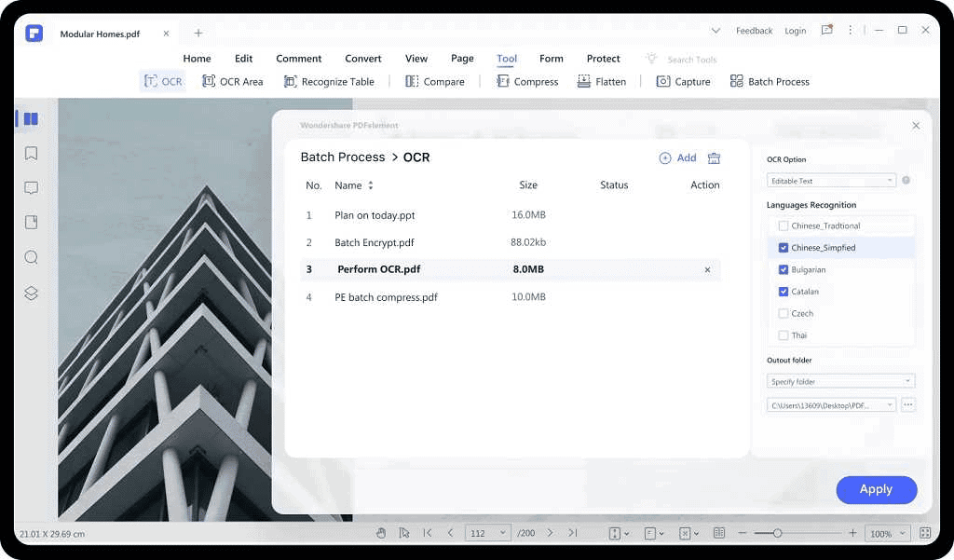
Task: Uncheck the Bulgarian language
Action: (784, 269)
